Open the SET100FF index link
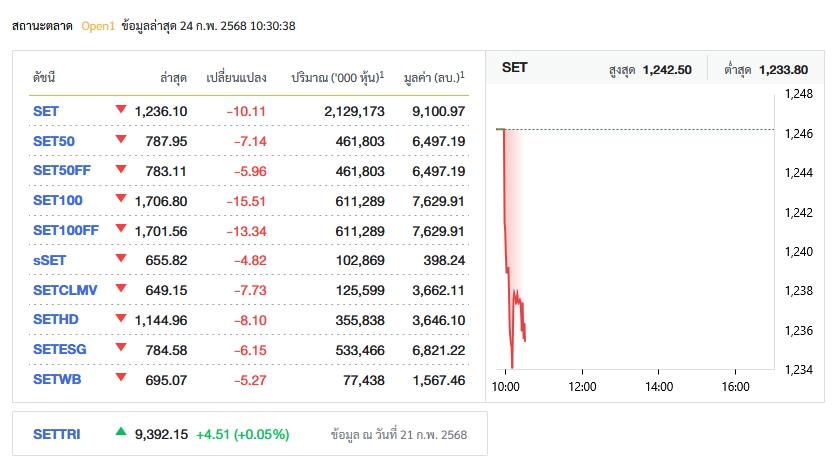This screenshot has height=465, width=835. click(x=66, y=231)
